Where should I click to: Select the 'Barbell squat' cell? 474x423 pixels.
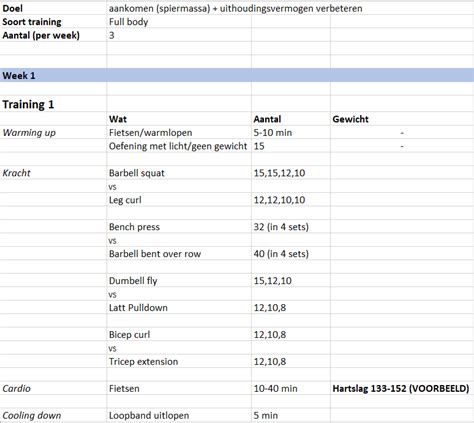point(179,173)
